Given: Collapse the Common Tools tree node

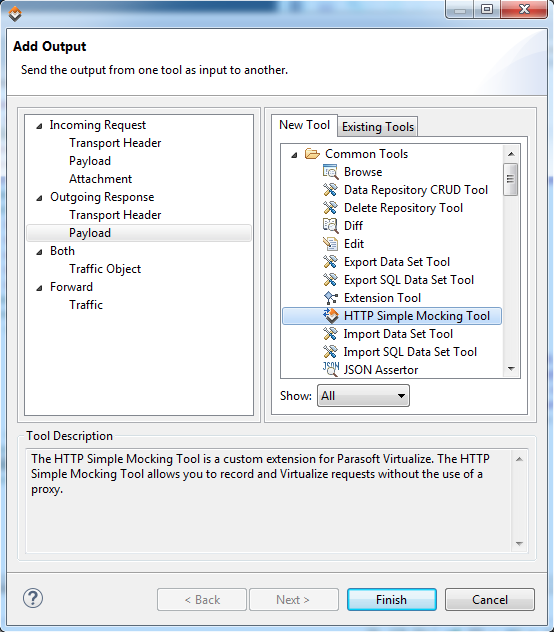Looking at the screenshot, I should pyautogui.click(x=294, y=155).
